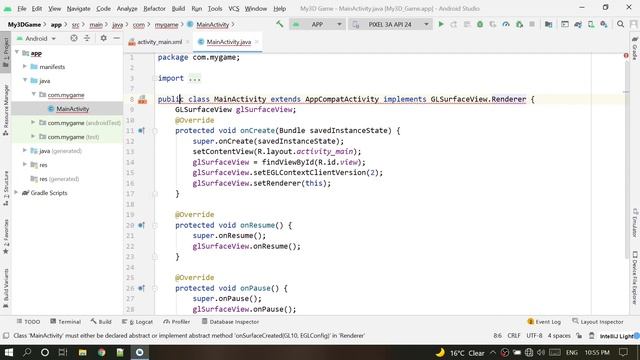Collapse all using the project panel divider icon

tap(87, 38)
